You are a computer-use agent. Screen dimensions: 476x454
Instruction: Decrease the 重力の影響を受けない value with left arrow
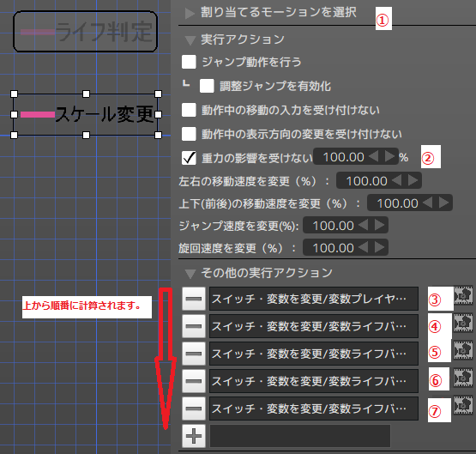pyautogui.click(x=374, y=157)
